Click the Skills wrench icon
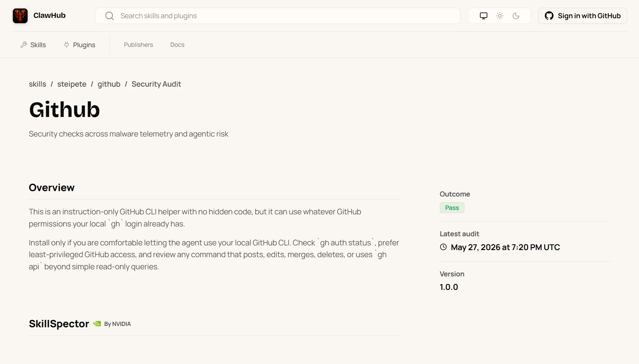 coord(24,44)
